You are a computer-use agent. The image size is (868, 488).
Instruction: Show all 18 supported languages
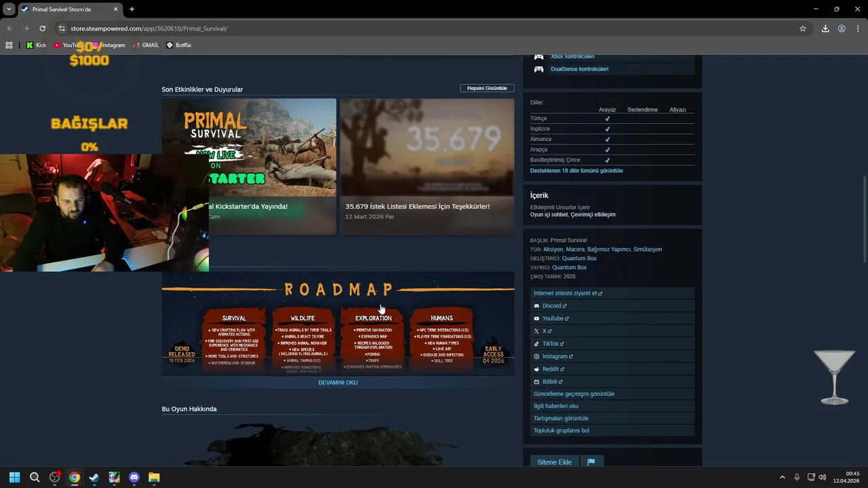click(x=576, y=171)
